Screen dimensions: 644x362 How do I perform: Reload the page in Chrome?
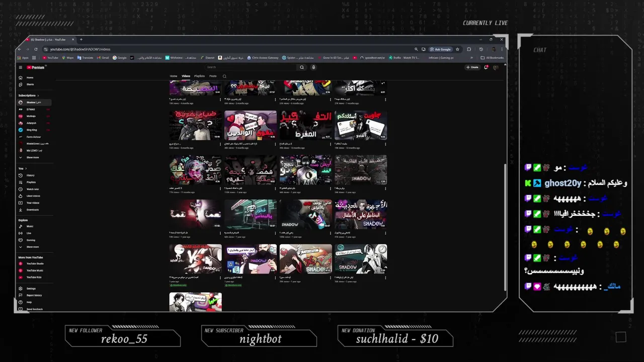(x=36, y=49)
